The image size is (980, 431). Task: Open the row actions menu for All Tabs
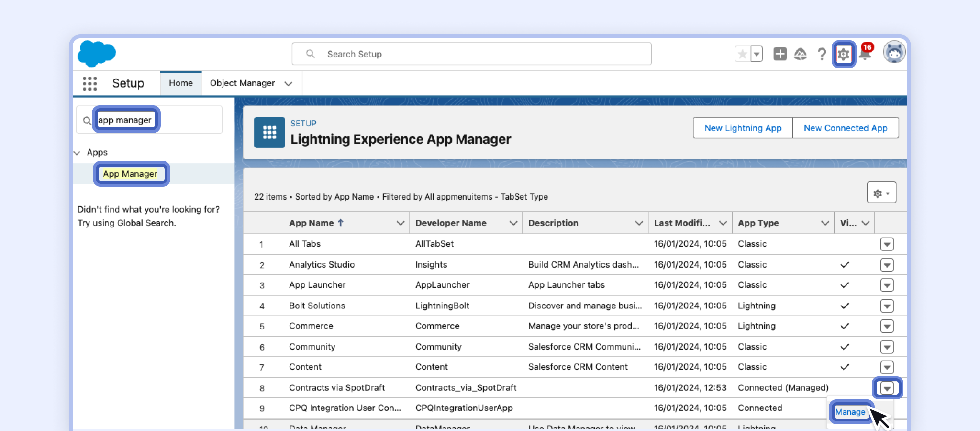887,244
